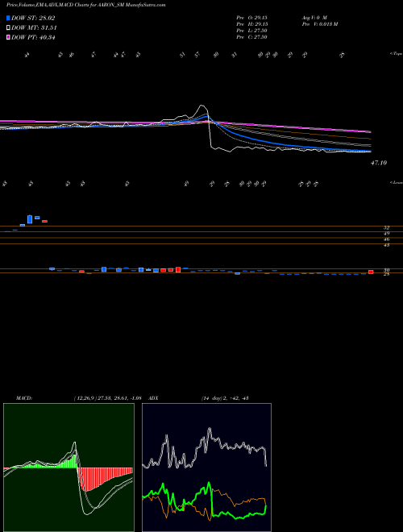Click the 30 price level label
The height and width of the screenshot is (532, 403).
386,270
